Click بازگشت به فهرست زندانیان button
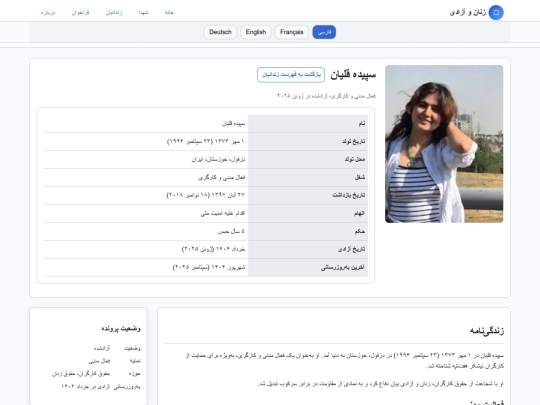Viewport: 540px width, 405px height. click(x=291, y=75)
